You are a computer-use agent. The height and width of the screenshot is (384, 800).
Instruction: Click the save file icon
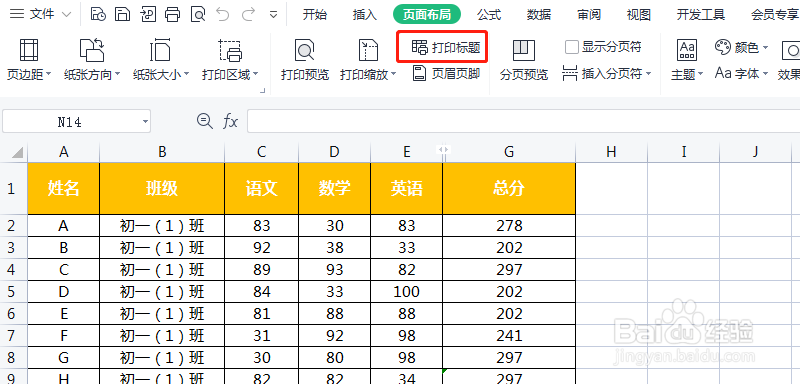point(122,15)
